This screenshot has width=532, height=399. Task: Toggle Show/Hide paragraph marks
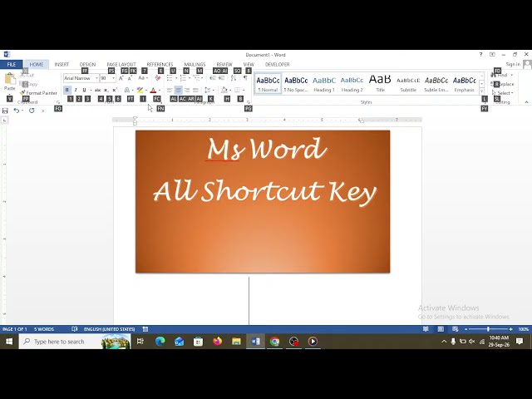click(245, 78)
